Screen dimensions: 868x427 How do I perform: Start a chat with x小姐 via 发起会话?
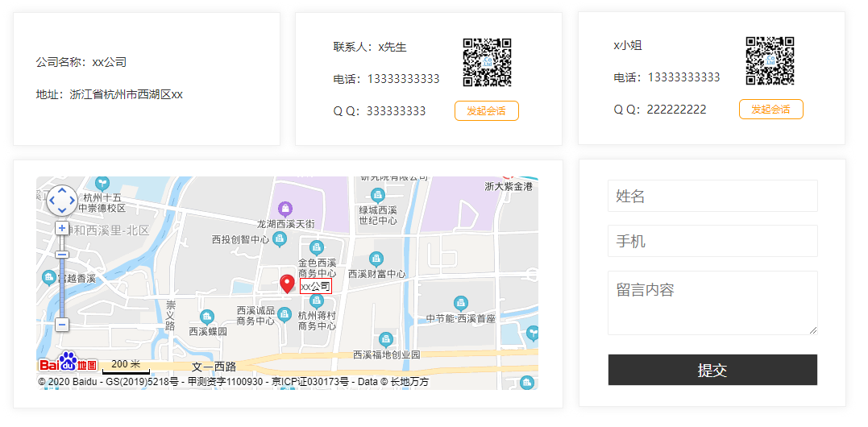[x=770, y=110]
